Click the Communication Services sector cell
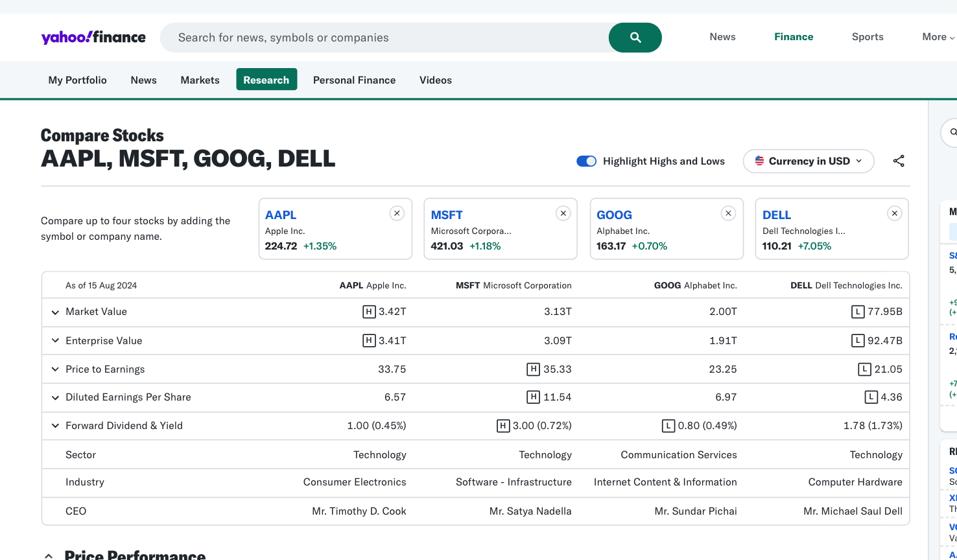Image resolution: width=957 pixels, height=560 pixels. (x=679, y=455)
